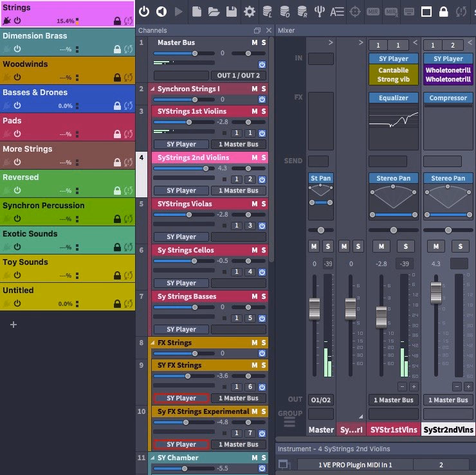Open a project using the open-folder icon
This screenshot has height=475, width=476.
click(214, 12)
